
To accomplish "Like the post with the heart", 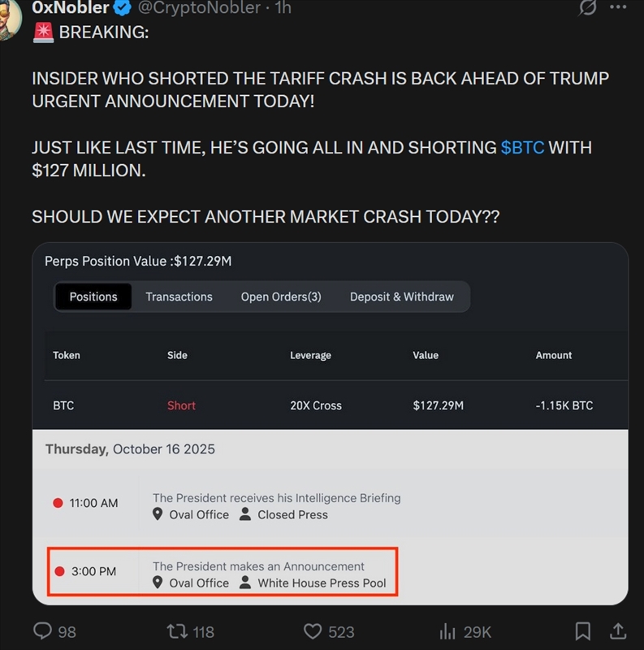I will tap(313, 630).
